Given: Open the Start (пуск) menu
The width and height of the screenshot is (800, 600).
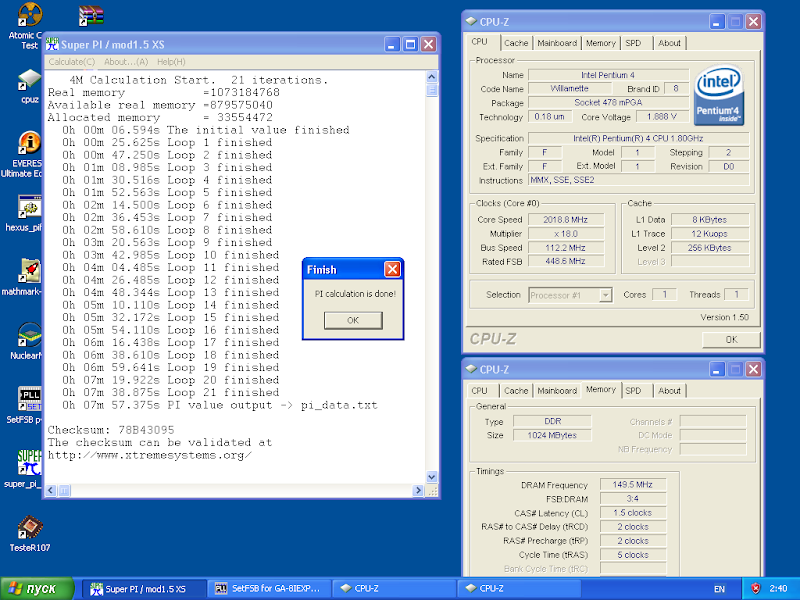Looking at the screenshot, I should tap(38, 588).
